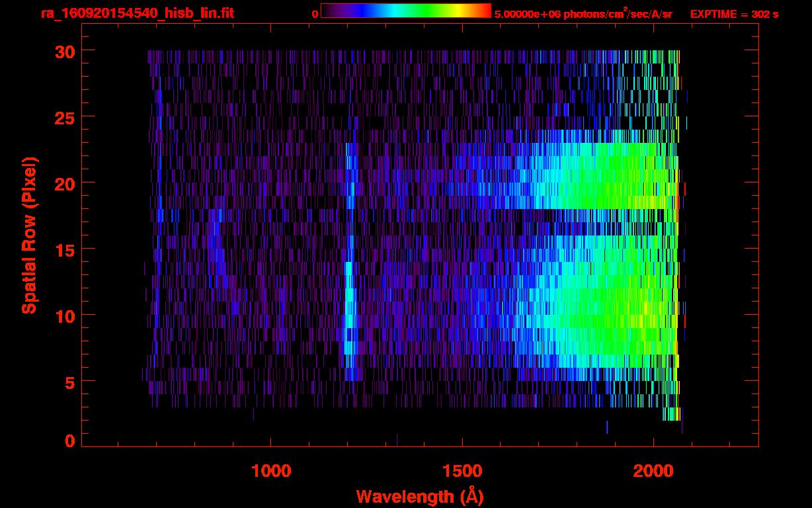Click the y-axis tick label 0
Screen dimensions: 812x508
click(x=69, y=441)
